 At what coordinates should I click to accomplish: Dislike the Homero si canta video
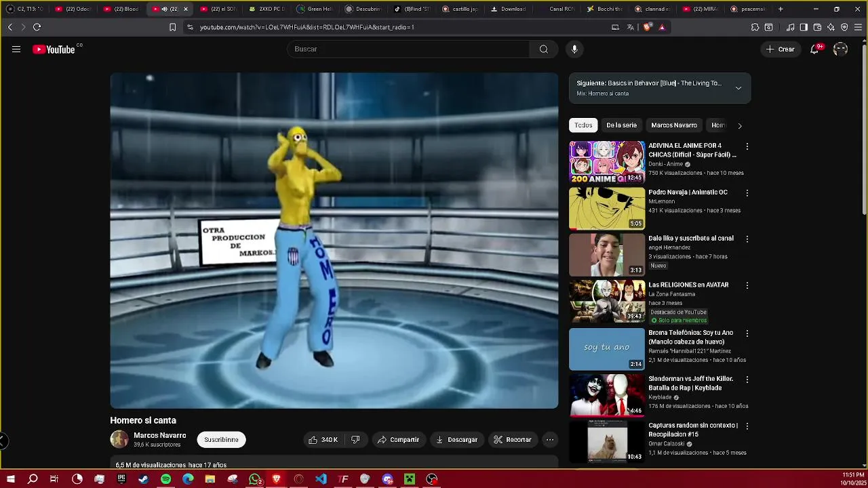pos(356,440)
